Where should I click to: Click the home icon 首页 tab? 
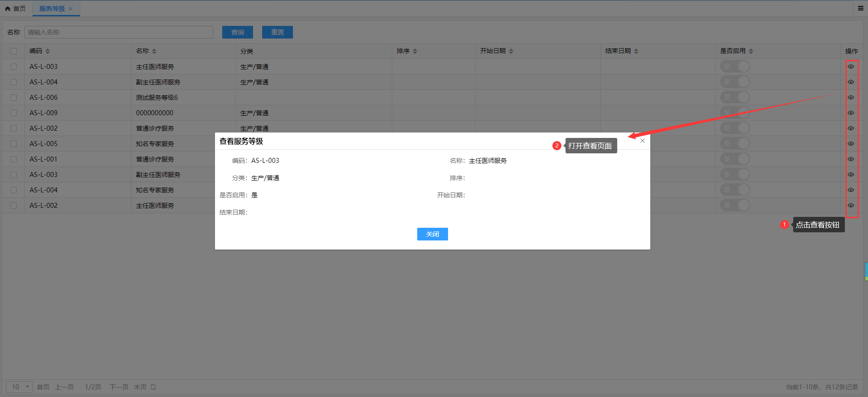(15, 9)
